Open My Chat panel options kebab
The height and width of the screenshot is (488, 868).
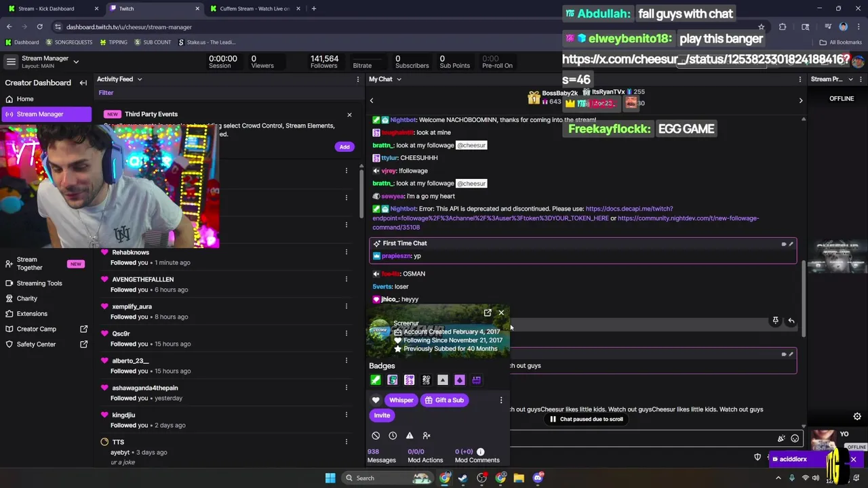pyautogui.click(x=800, y=79)
